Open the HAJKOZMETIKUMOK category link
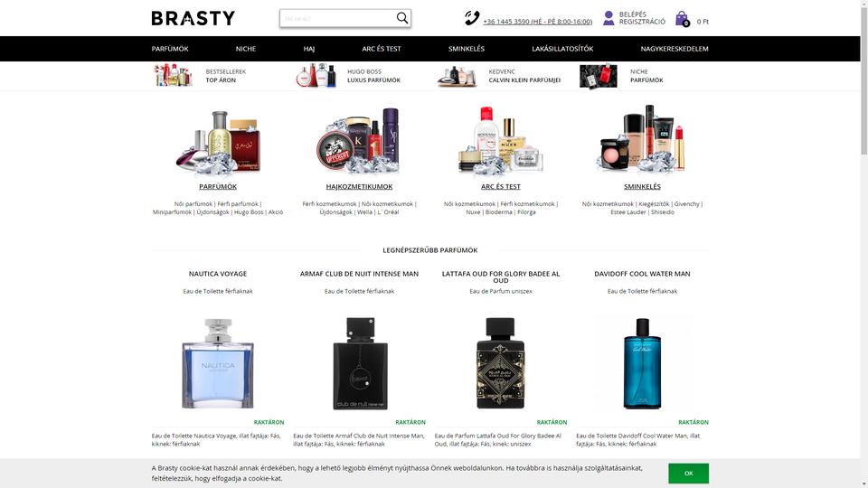 point(359,186)
